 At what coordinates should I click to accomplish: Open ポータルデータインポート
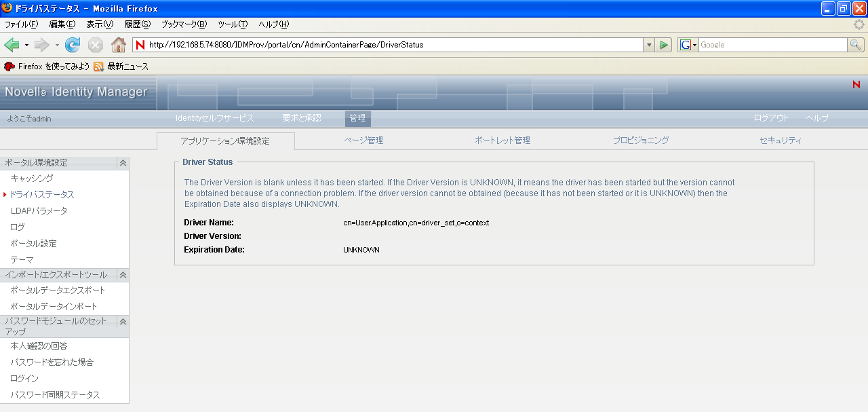point(54,306)
